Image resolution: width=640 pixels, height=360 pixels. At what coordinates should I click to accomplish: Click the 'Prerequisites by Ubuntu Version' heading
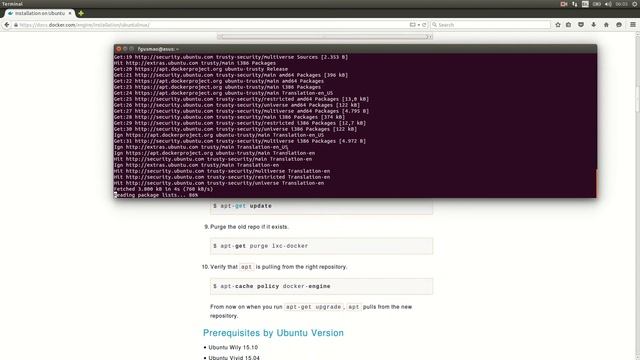273,333
